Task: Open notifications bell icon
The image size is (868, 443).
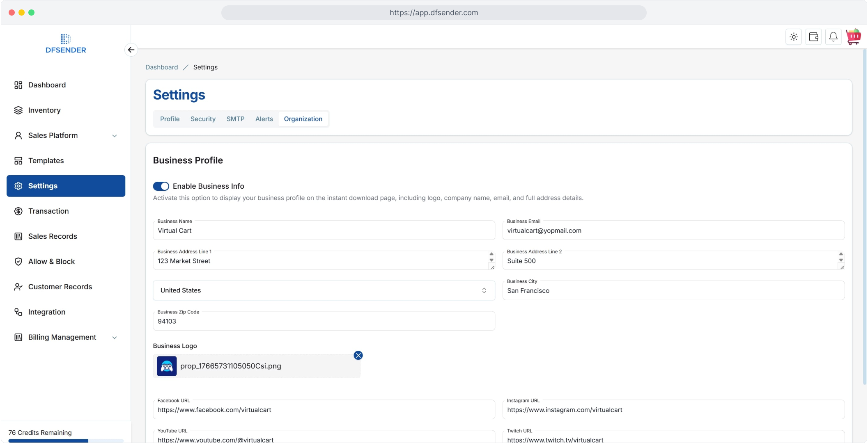Action: 833,37
